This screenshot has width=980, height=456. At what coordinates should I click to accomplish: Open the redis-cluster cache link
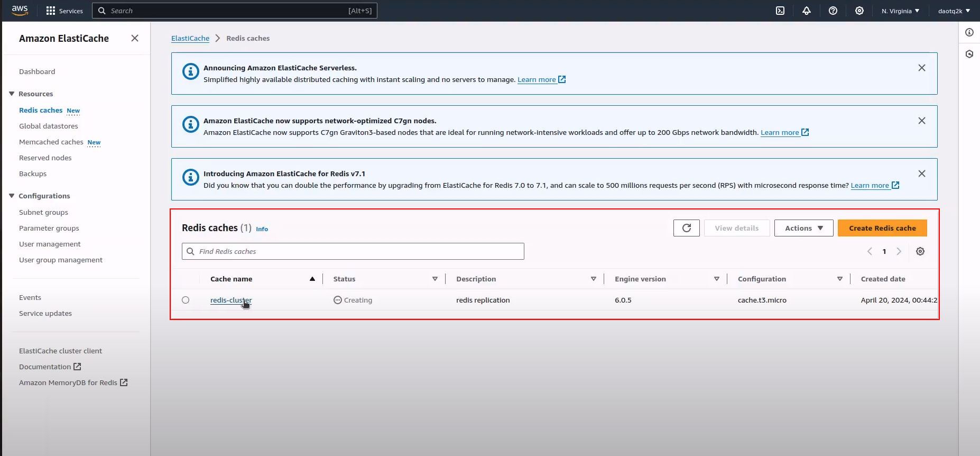click(231, 300)
